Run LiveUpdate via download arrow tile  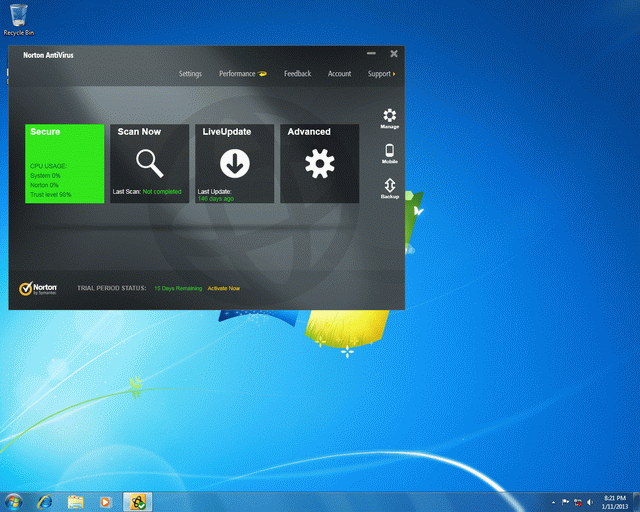234,163
